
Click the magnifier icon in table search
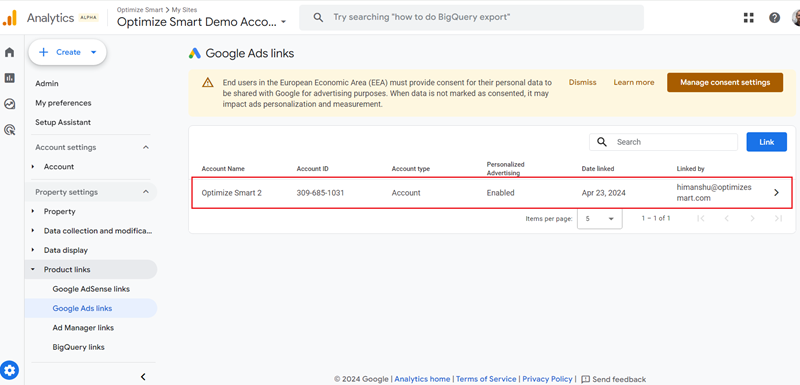(x=602, y=142)
